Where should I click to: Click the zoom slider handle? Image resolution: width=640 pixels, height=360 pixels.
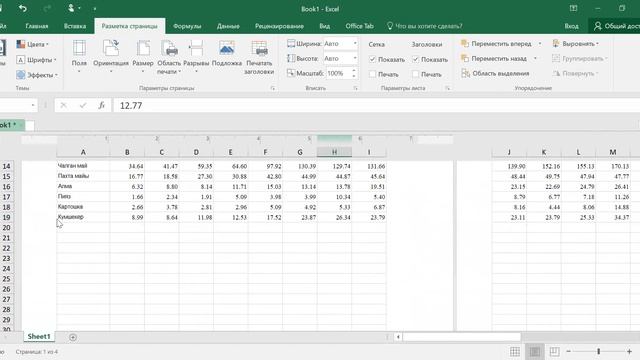599,351
